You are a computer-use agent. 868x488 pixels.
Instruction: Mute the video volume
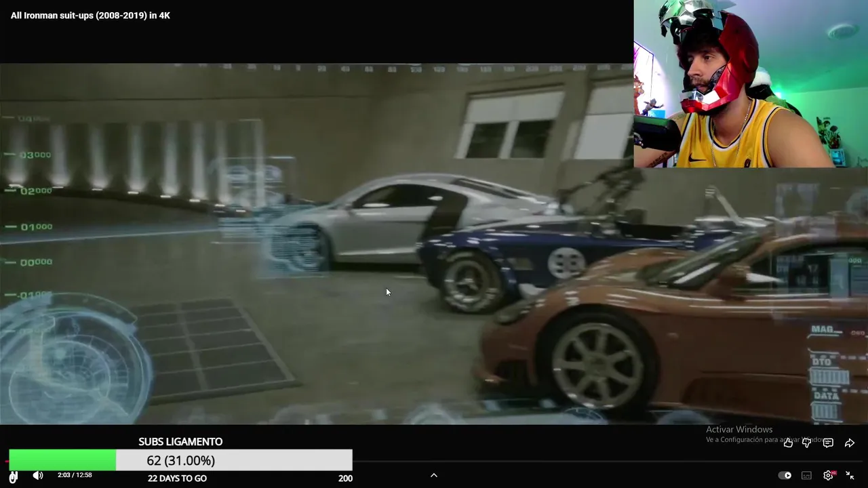(x=38, y=476)
